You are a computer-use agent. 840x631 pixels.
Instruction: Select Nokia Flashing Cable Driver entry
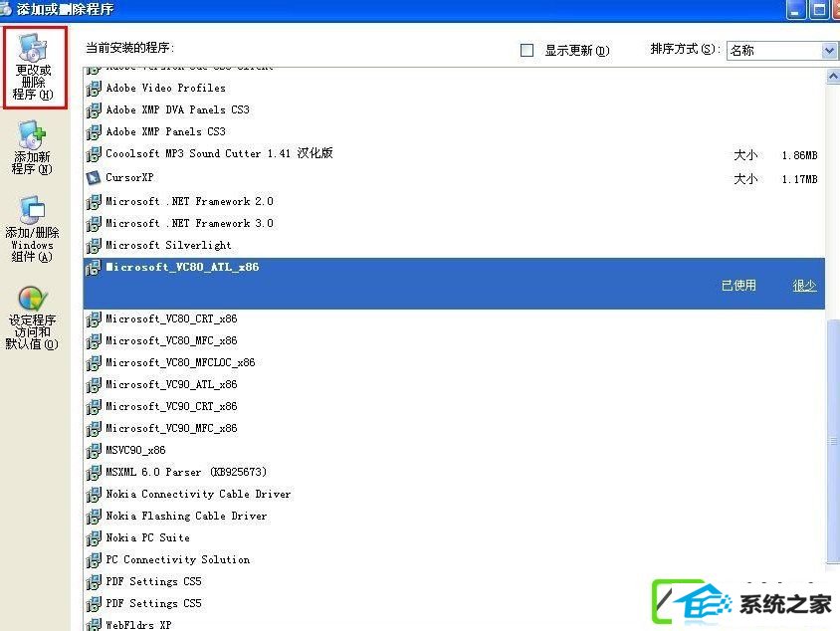(186, 517)
